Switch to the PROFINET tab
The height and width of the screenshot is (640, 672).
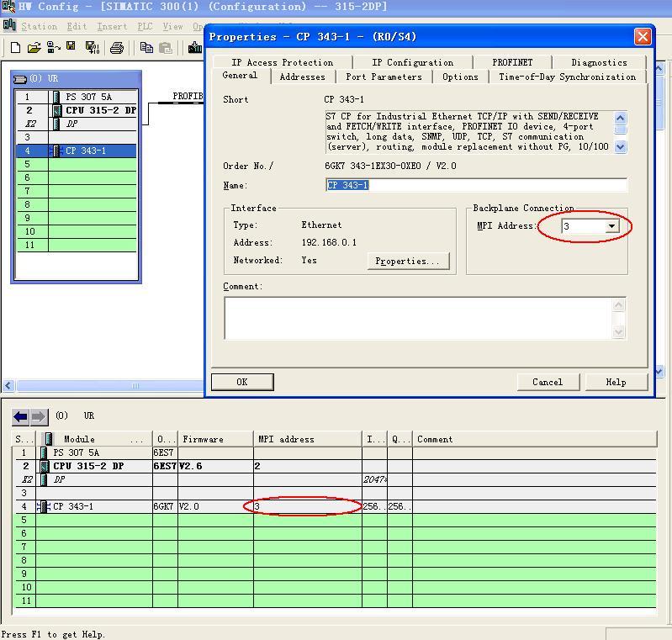point(512,62)
